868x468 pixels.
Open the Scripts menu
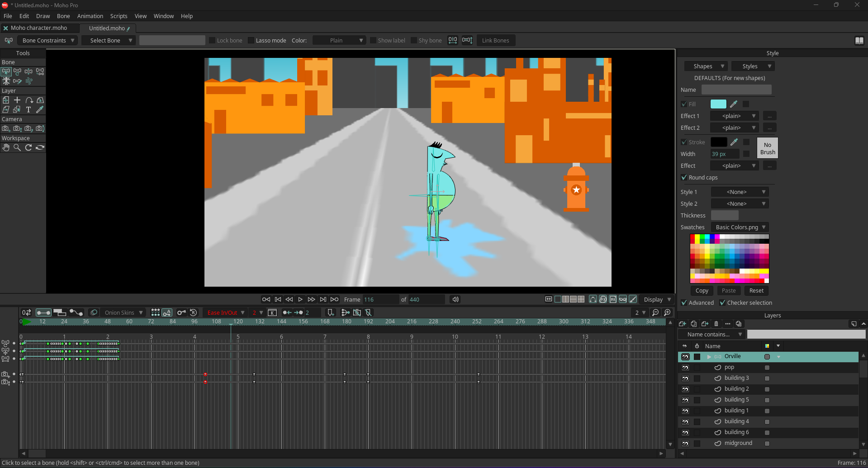[119, 16]
